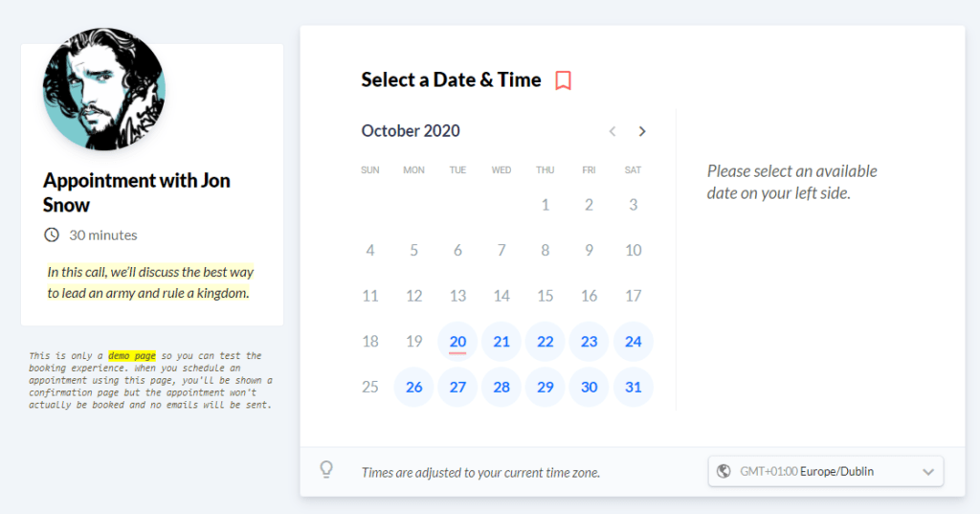This screenshot has width=980, height=514.
Task: Go to previous month with left chevron
Action: (x=612, y=131)
